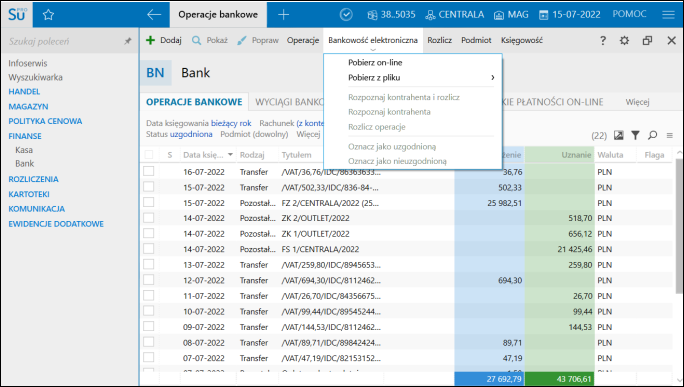Click the settings gear icon
684x387 pixels.
click(x=625, y=41)
